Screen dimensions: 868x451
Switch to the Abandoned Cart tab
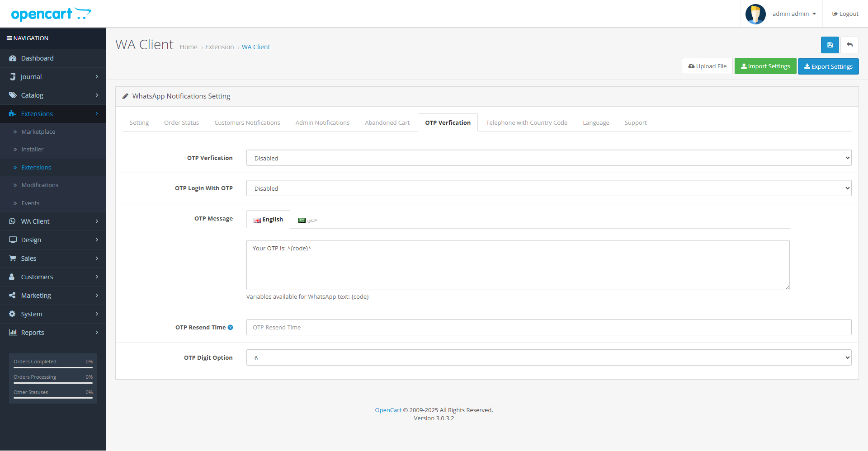(x=387, y=122)
